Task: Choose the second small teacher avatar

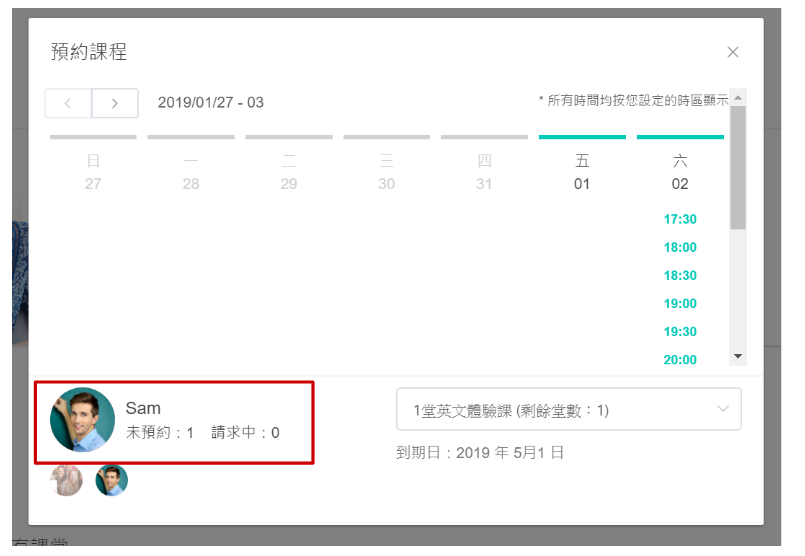Action: point(112,480)
